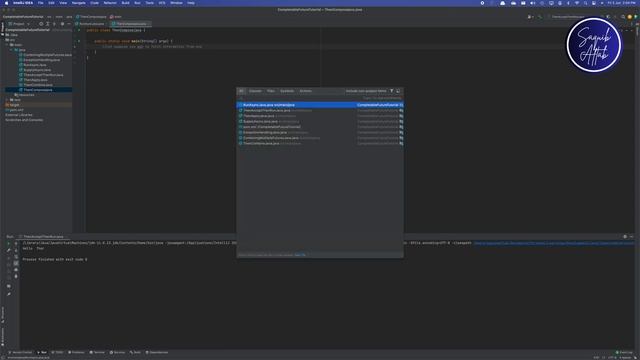Select SupplyAsync.java in Project tree
Image resolution: width=640 pixels, height=360 pixels.
(x=37, y=70)
